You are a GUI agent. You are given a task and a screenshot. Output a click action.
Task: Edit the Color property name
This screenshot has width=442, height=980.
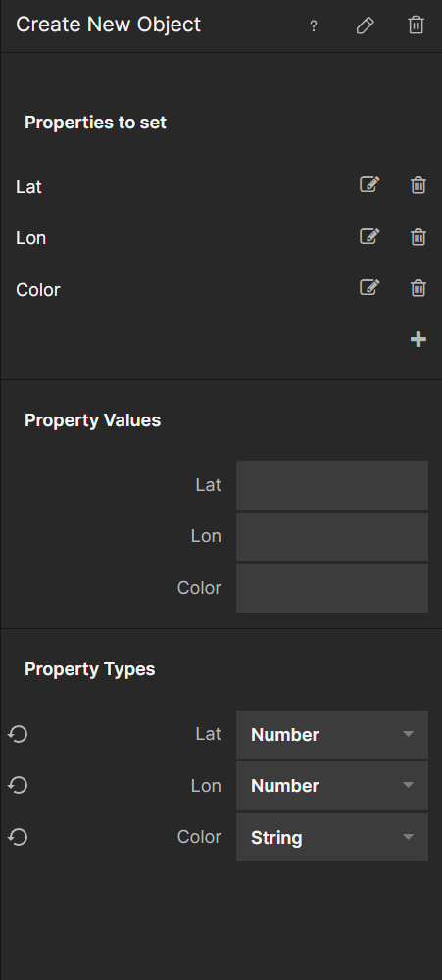(x=369, y=287)
